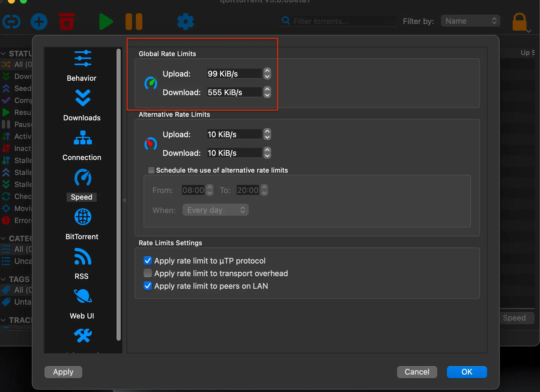Decrease global download limit with stepper down arrow
Image resolution: width=540 pixels, height=392 pixels.
pyautogui.click(x=267, y=95)
